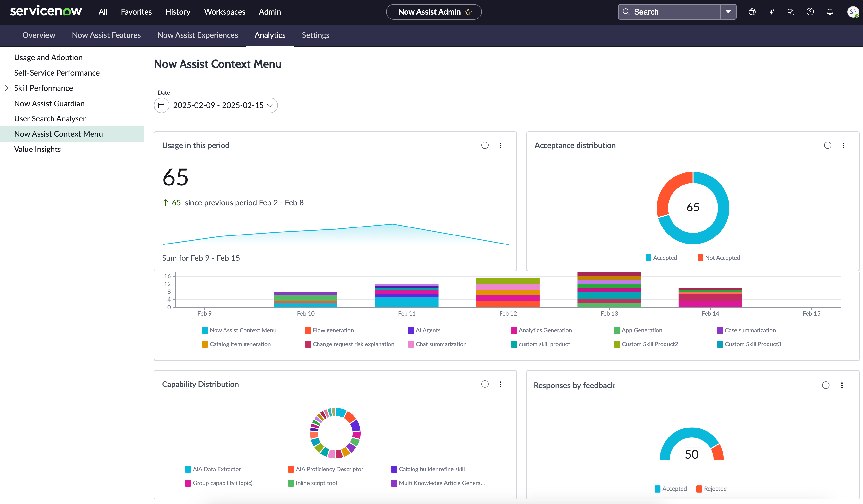Screen dimensions: 863x504
Task: Toggle the AI Agents legend swatch
Action: pyautogui.click(x=411, y=330)
